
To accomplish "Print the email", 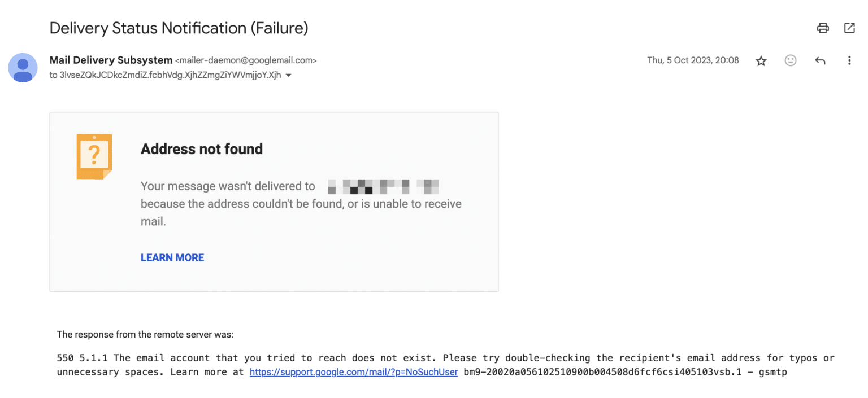I will coord(823,28).
